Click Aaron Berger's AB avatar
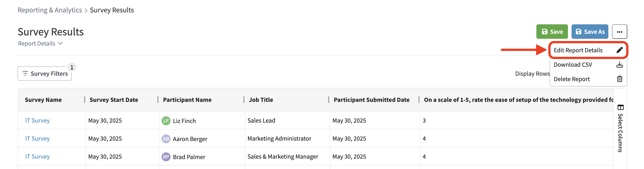This screenshot has height=169, width=644. click(166, 139)
